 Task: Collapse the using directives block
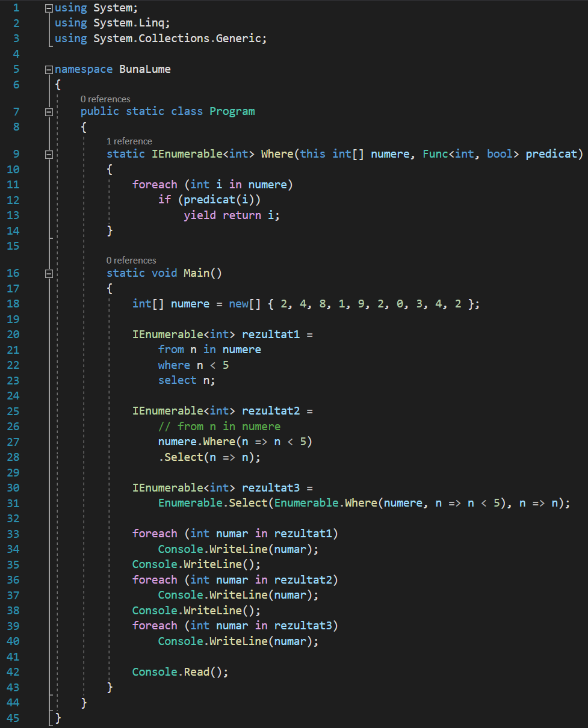click(49, 8)
